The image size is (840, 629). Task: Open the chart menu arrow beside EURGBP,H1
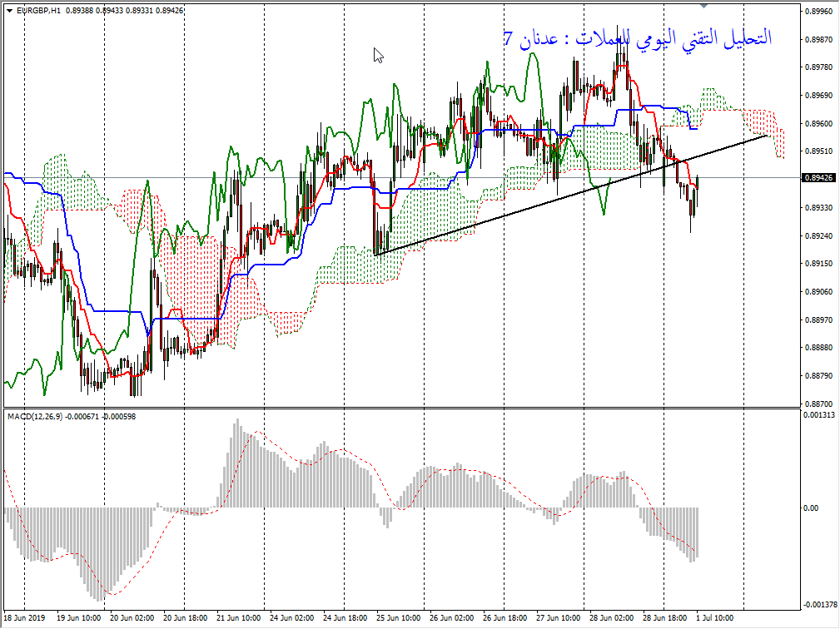[x=10, y=10]
